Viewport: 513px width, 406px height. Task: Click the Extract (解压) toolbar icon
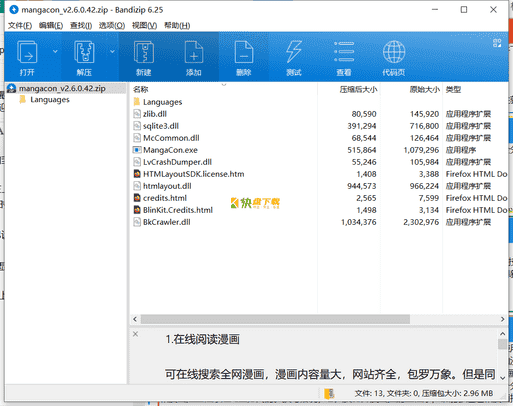84,52
